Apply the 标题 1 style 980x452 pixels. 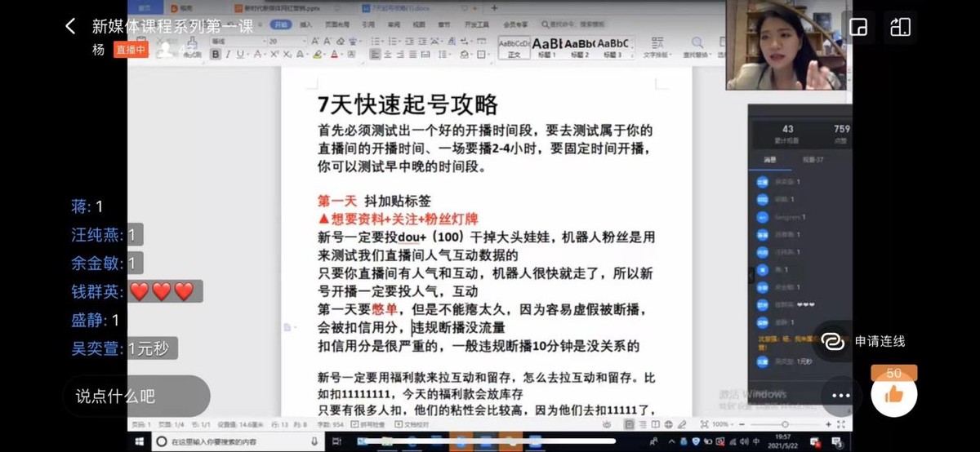pos(547,47)
